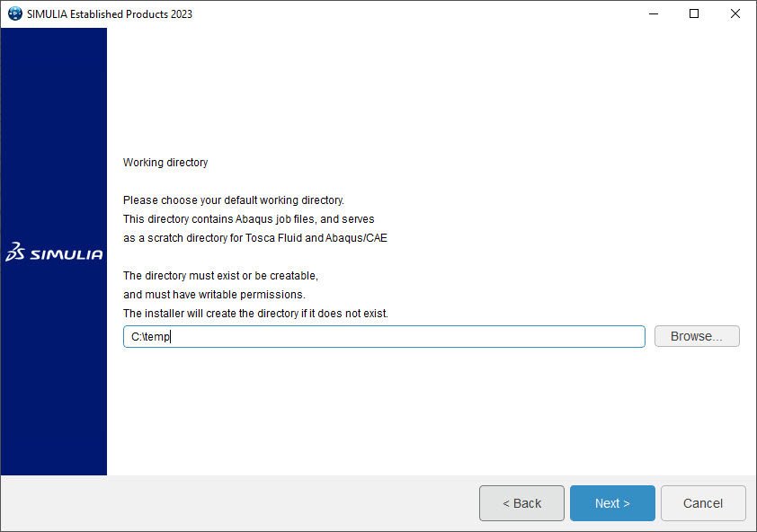
Task: Click "and must have writable permissions." text
Action: coord(214,295)
